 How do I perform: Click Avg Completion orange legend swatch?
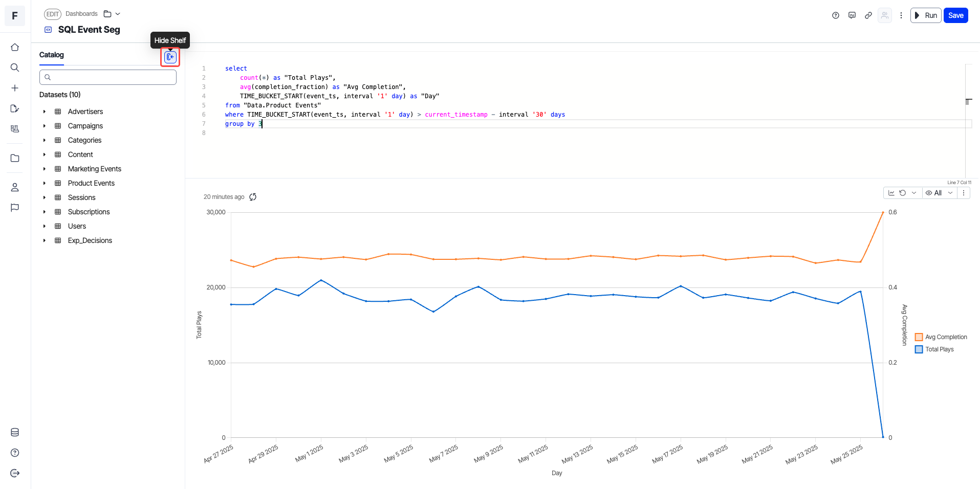click(919, 337)
